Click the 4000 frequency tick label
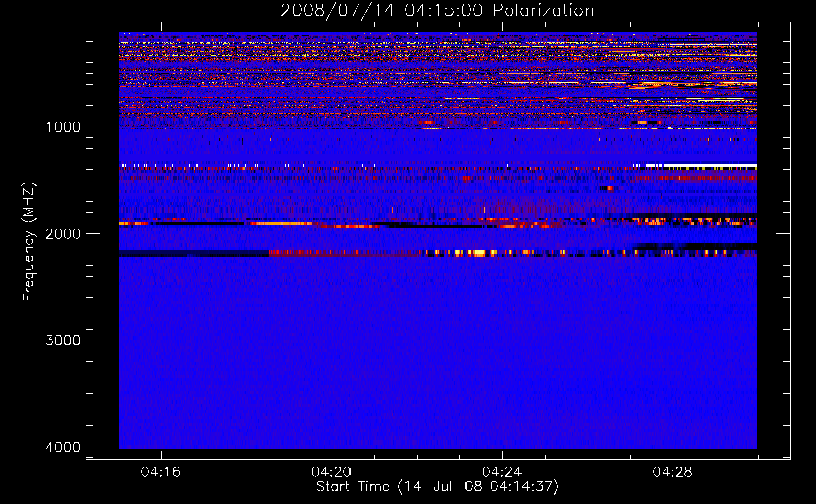Screen dimensions: 816x504 coord(63,447)
